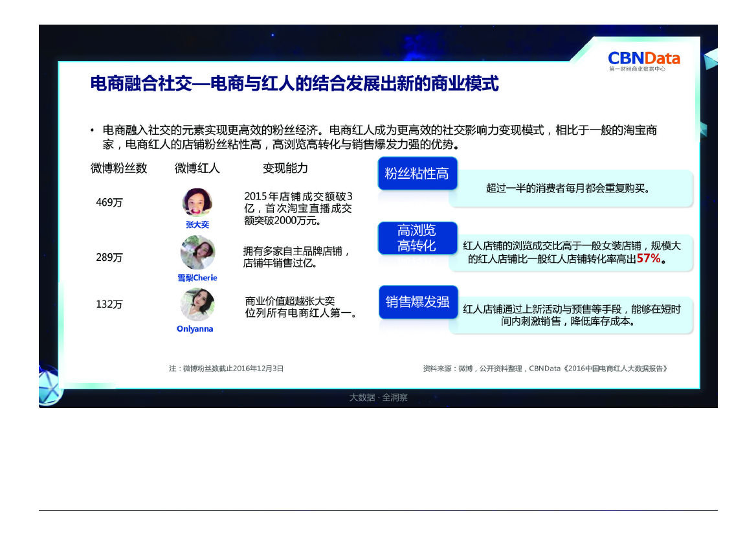Click the 469万 follower count

[x=109, y=202]
